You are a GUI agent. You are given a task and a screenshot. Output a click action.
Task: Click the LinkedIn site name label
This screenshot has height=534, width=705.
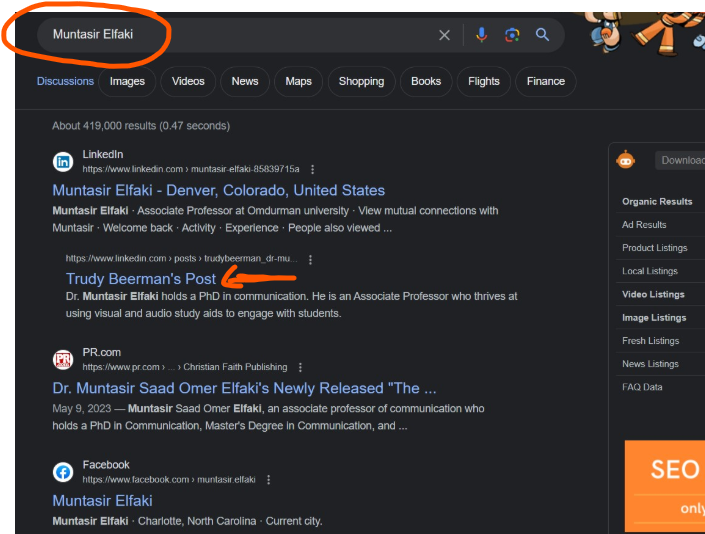pyautogui.click(x=103, y=154)
